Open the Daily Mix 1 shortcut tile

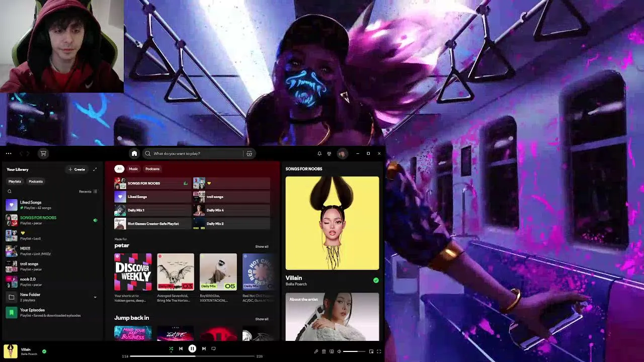tap(153, 210)
